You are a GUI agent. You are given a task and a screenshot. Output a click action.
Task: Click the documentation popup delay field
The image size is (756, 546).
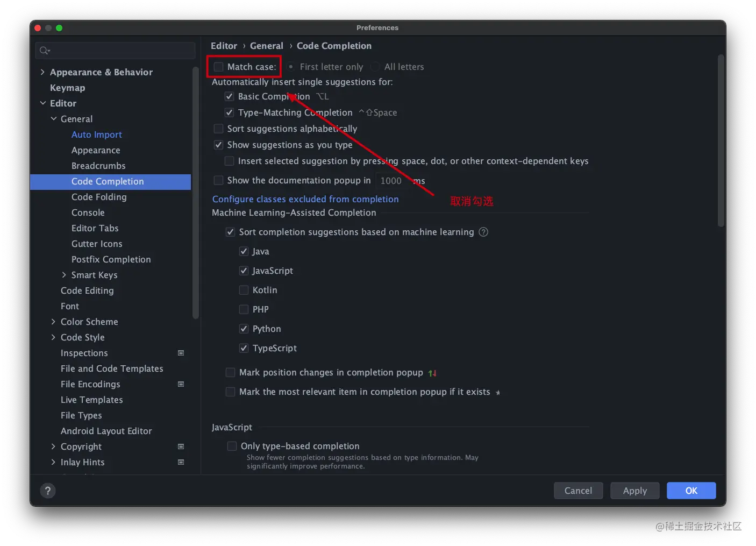tap(391, 181)
